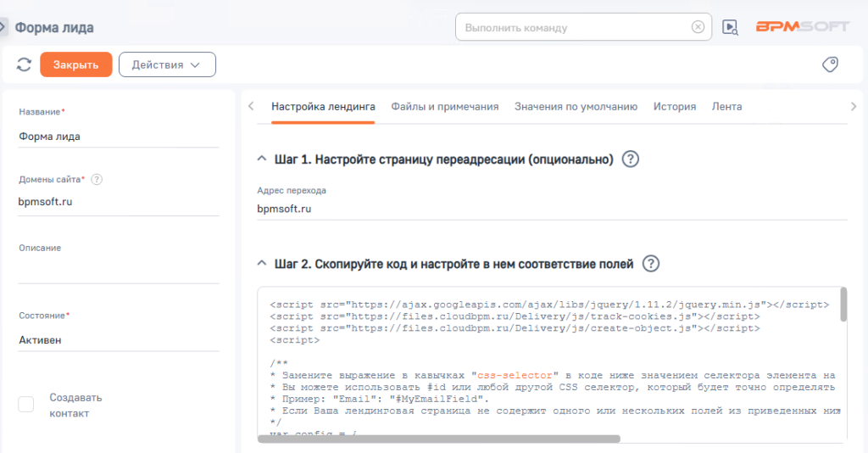Open the Значения по умолчанию tab
Viewport: 868px width, 453px height.
click(x=576, y=106)
